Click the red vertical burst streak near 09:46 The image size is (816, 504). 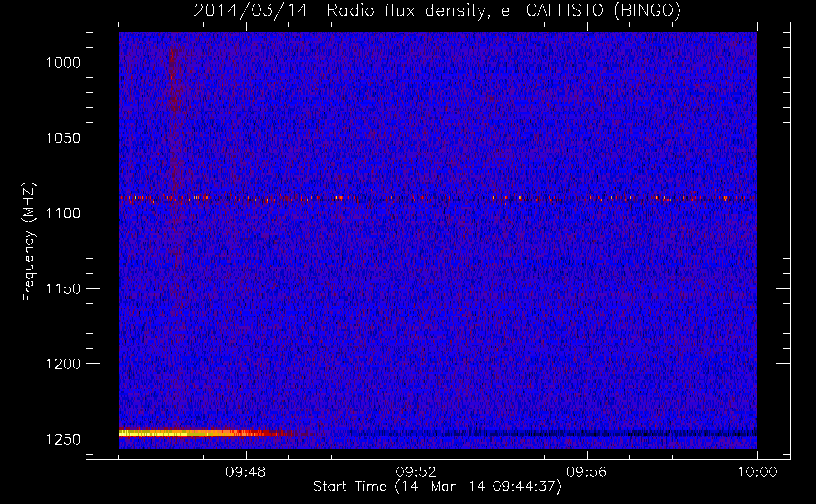pos(175,181)
